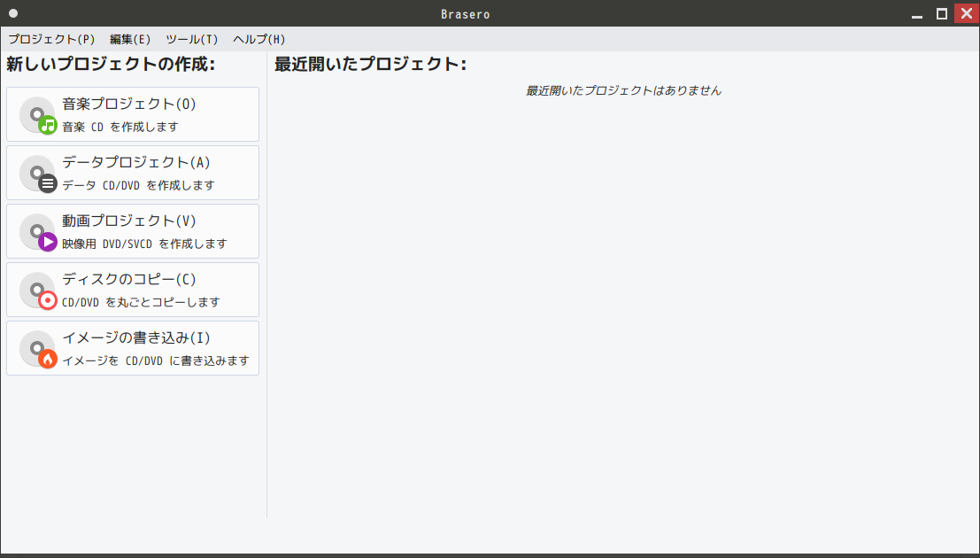Open the プロジェクト(P) menu

51,39
